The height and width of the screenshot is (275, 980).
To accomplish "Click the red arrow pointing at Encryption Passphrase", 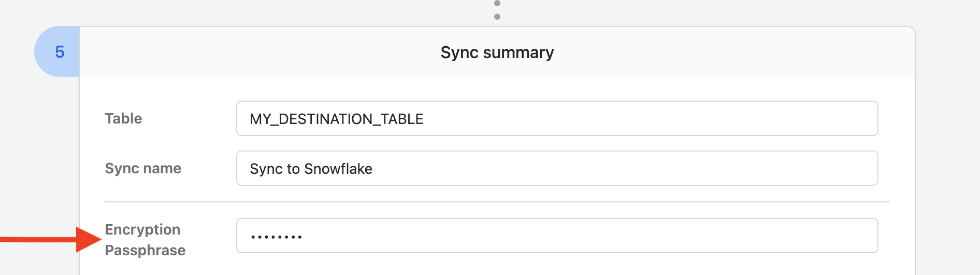I will click(52, 239).
